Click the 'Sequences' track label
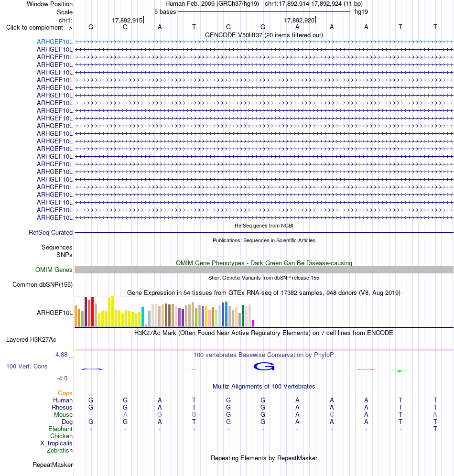The image size is (454, 476). (57, 248)
